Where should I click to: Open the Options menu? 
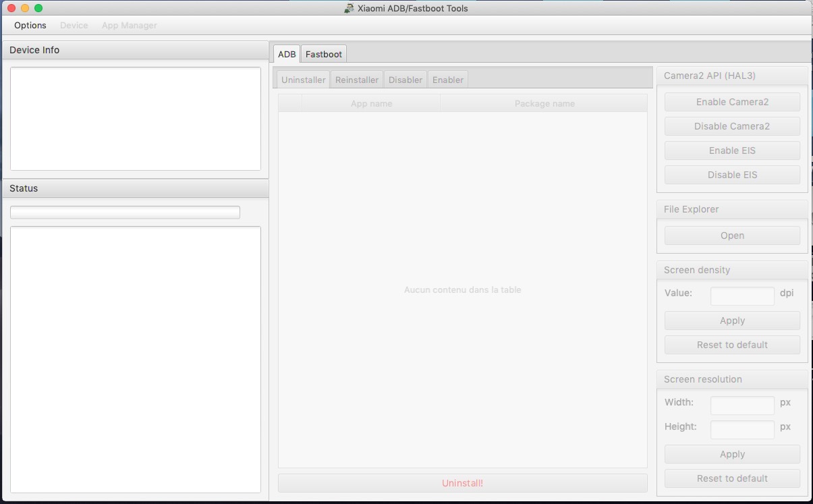coord(30,26)
